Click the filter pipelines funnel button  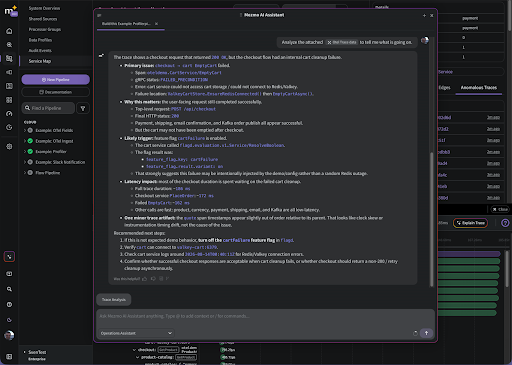pyautogui.click(x=83, y=108)
